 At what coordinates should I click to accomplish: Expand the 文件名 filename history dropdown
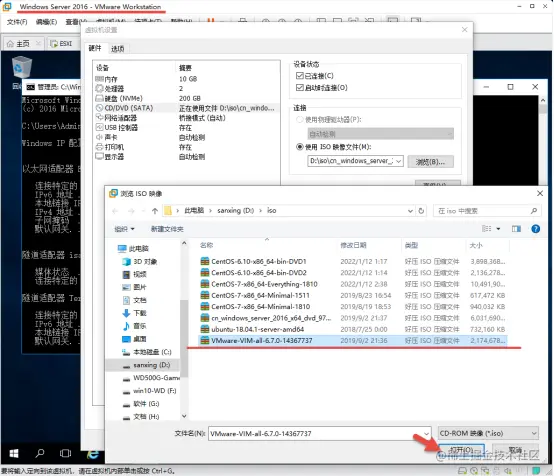(x=426, y=433)
